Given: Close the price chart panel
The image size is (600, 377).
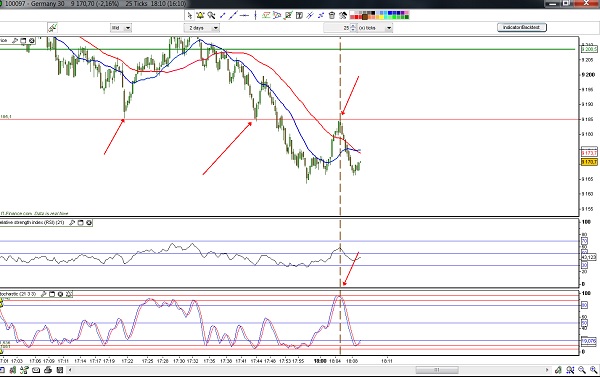Looking at the screenshot, I should click(32, 40).
